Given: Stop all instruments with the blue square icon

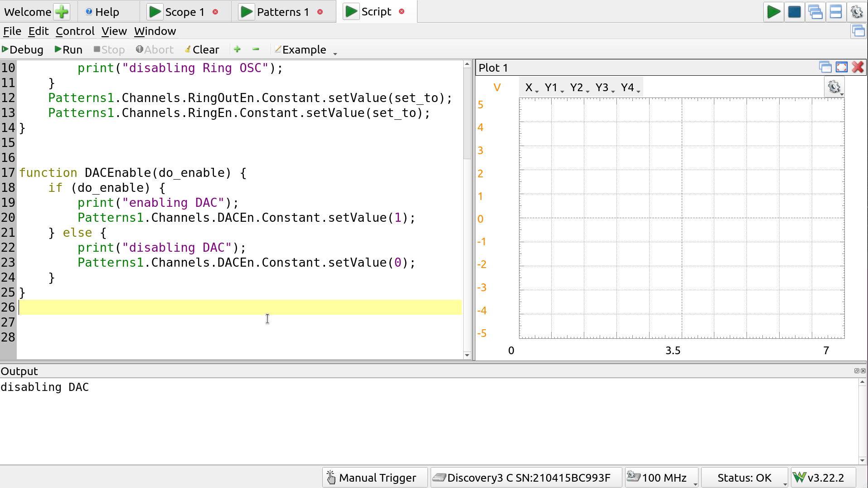Looking at the screenshot, I should pos(794,12).
